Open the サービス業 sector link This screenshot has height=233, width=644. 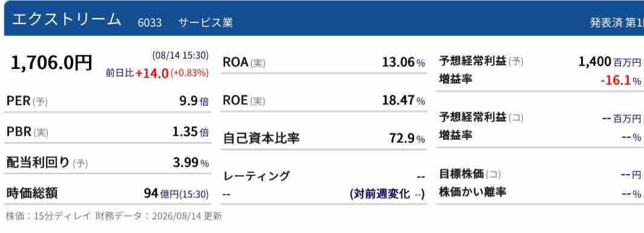click(x=206, y=22)
